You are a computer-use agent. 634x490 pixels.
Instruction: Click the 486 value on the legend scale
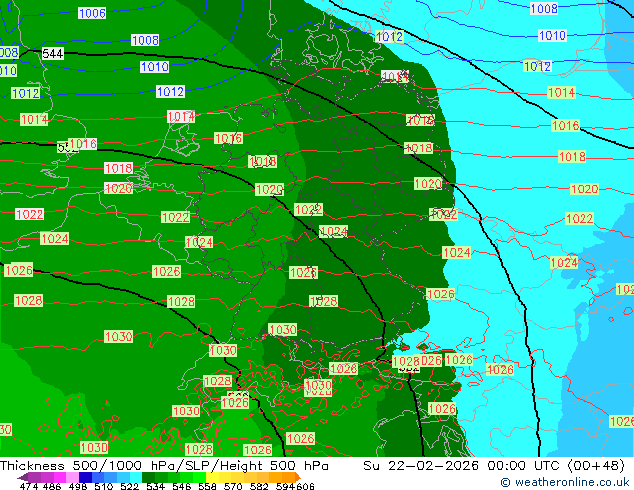(51, 486)
